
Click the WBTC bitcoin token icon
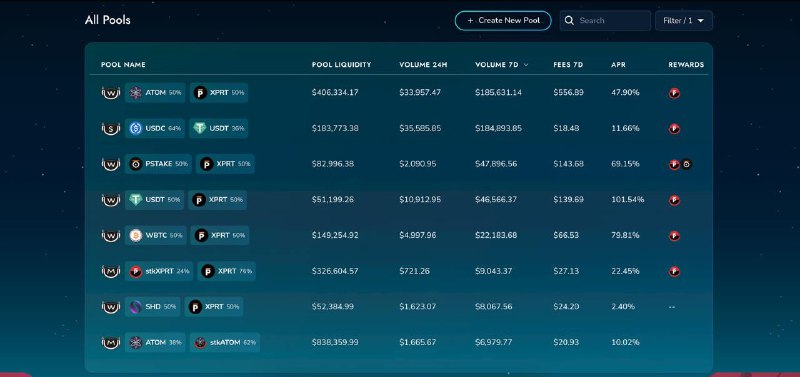pos(136,236)
